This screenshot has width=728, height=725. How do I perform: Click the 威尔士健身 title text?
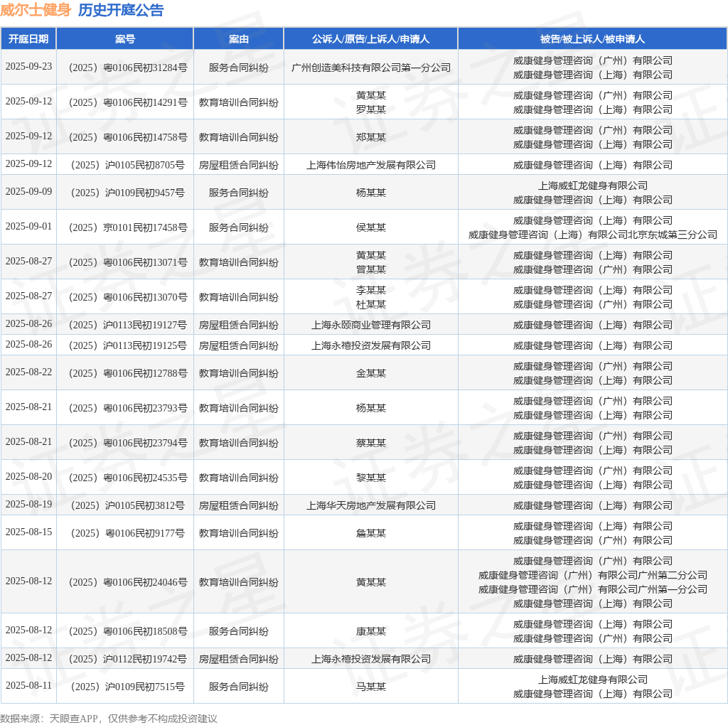[36, 10]
